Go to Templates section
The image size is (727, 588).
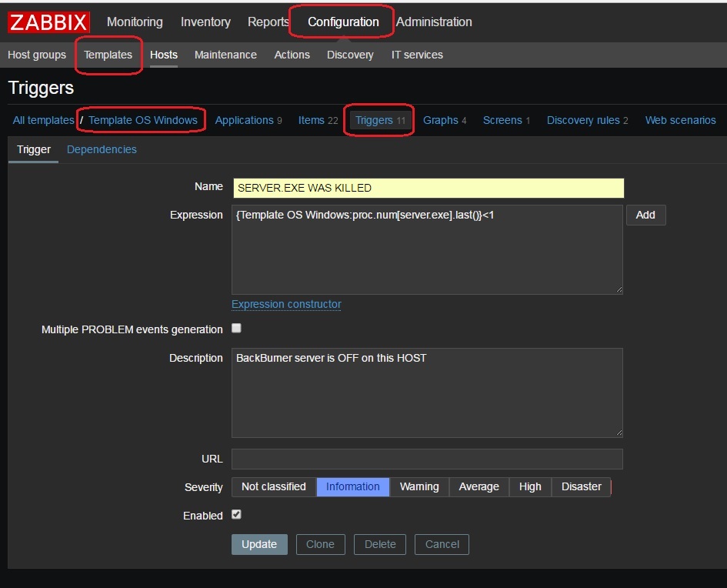(x=108, y=55)
